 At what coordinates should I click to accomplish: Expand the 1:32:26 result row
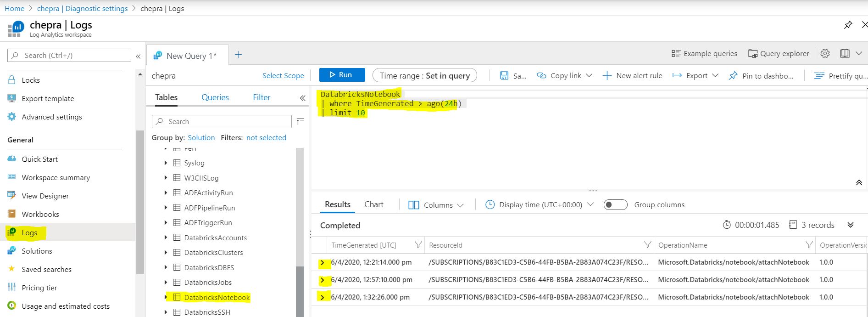(x=323, y=297)
